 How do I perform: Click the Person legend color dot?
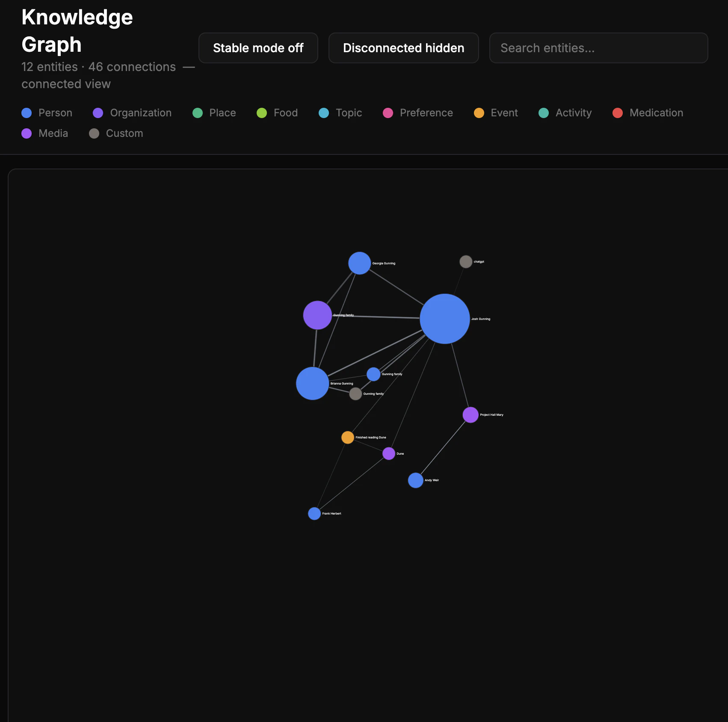click(27, 113)
